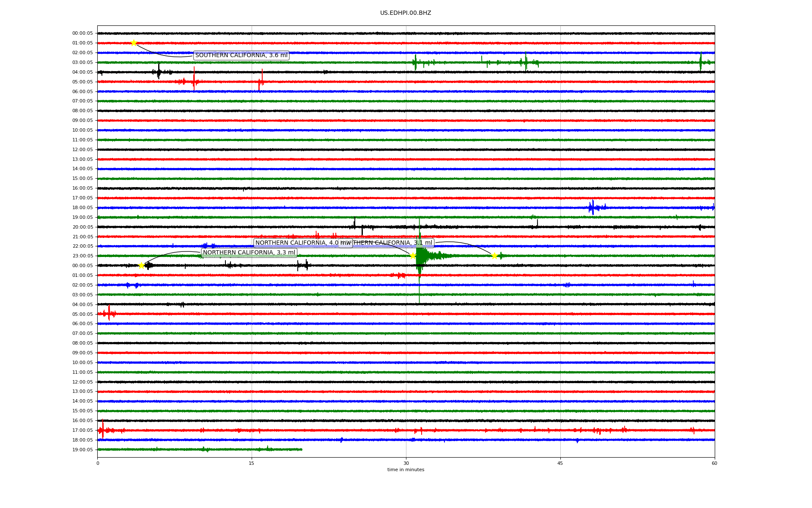Viewport: 812px width, 508px height.
Task: Click the 22:00:05 row time label
Action: pos(82,246)
